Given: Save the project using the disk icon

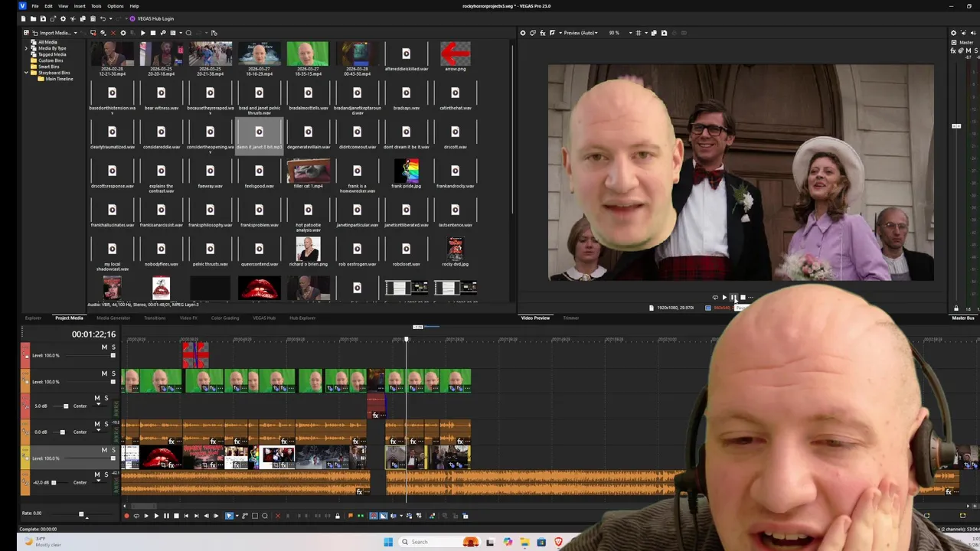Looking at the screenshot, I should tap(43, 18).
